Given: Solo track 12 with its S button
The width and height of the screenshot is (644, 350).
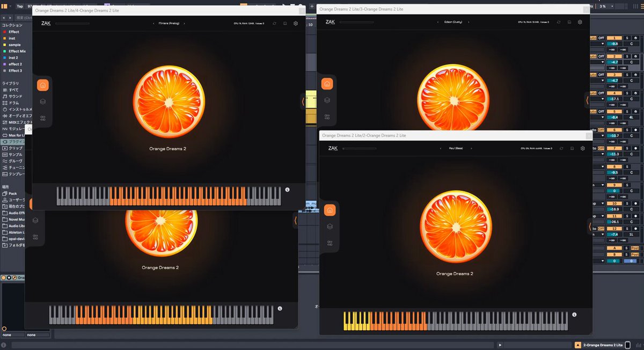Looking at the screenshot, I should pos(626,228).
